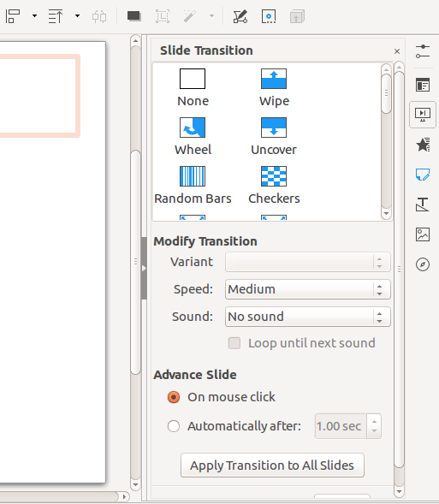Click the sidebar panel scrollbar down arrow
439x504 pixels.
coord(399,491)
